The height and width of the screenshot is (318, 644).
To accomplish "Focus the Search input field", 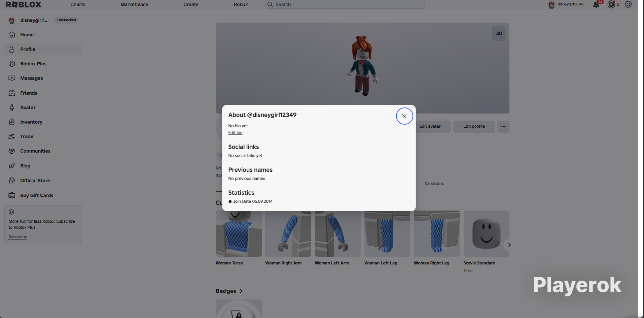I will (345, 4).
